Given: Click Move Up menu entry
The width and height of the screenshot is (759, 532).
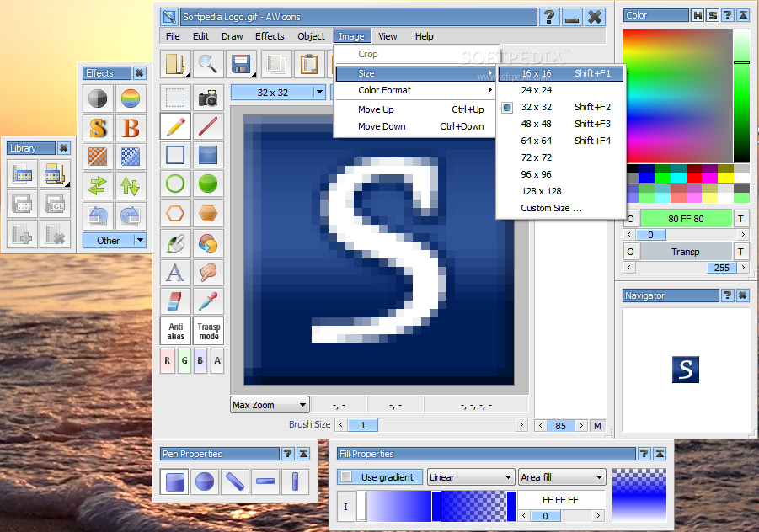Looking at the screenshot, I should [414, 109].
